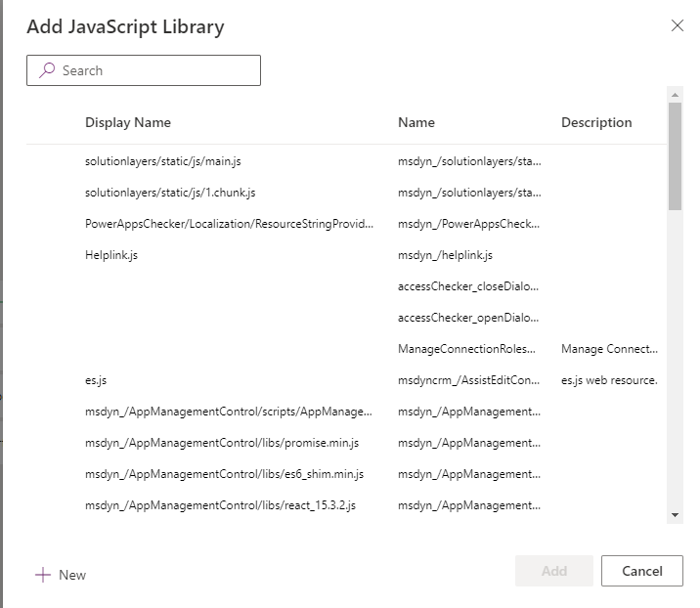Image resolution: width=700 pixels, height=608 pixels.
Task: Click name cell of react_15.3.2.js row
Action: coord(469,505)
